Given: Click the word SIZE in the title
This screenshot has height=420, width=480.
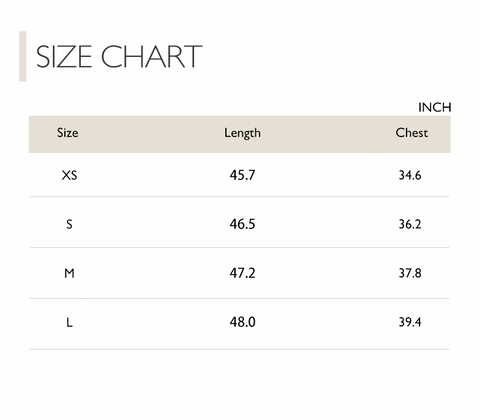Looking at the screenshot, I should [x=64, y=57].
